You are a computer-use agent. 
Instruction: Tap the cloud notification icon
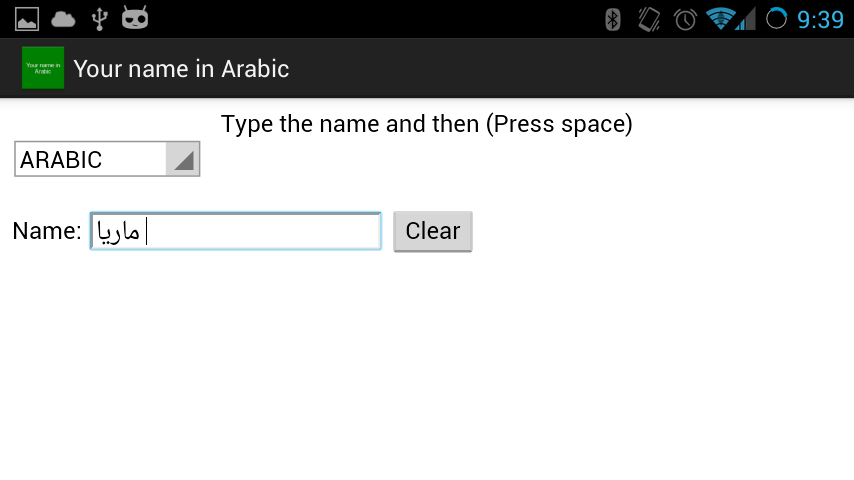[x=63, y=18]
